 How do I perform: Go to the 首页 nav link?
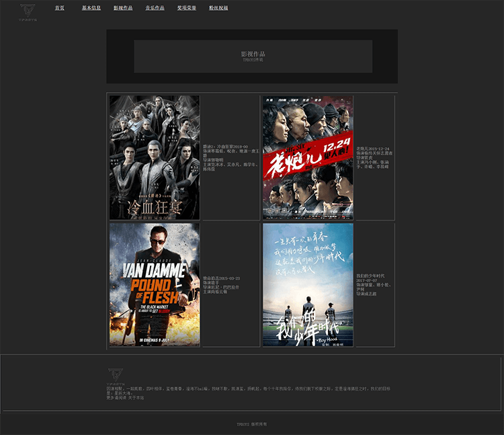point(59,8)
